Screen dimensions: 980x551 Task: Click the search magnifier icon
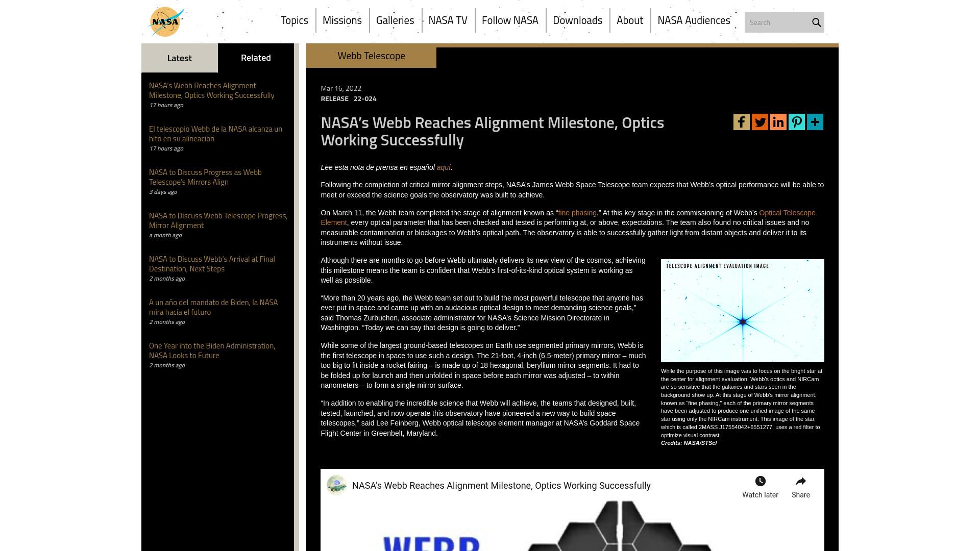pos(816,22)
